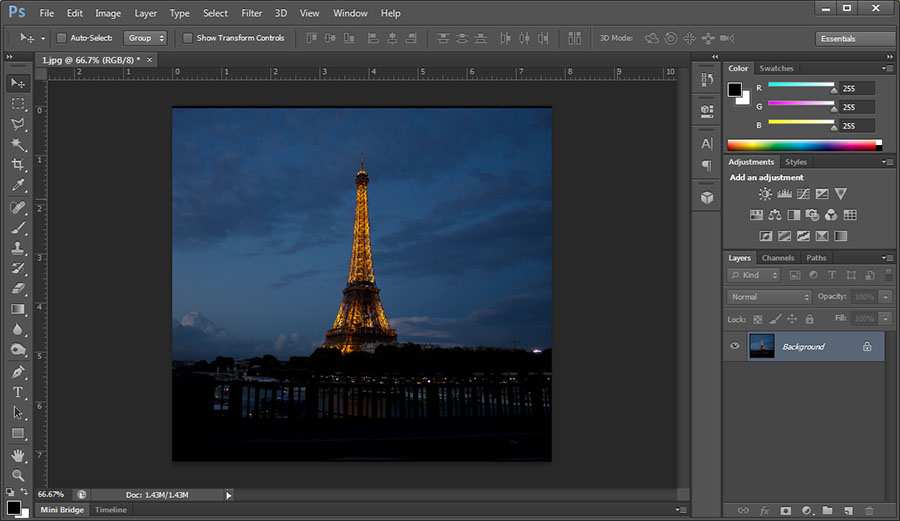Click the RGB color spectrum ramp
This screenshot has width=900, height=521.
(x=800, y=145)
